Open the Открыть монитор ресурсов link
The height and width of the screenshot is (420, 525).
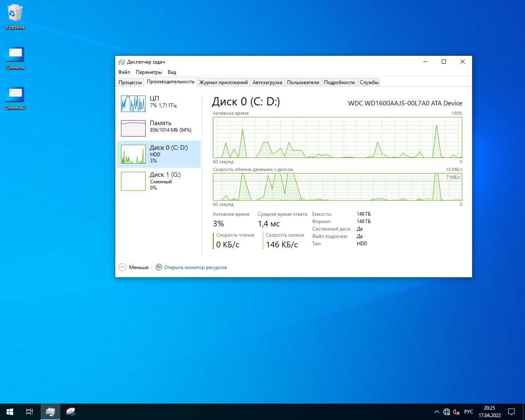pos(195,267)
